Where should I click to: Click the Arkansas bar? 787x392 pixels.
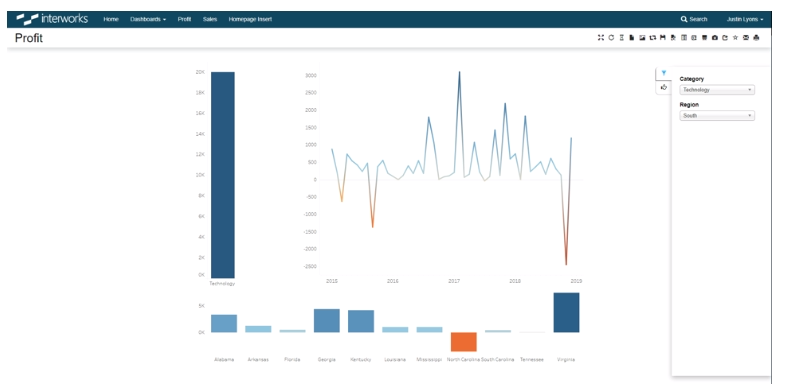click(x=258, y=329)
